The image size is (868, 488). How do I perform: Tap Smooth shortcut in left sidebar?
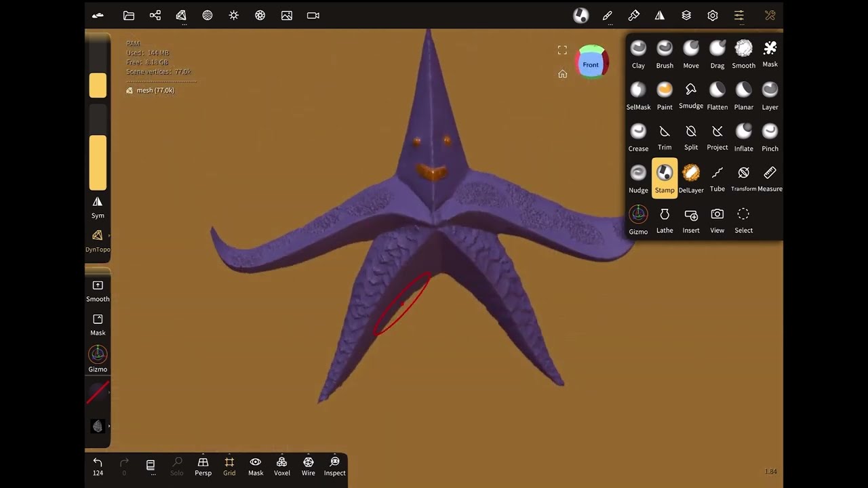[98, 291]
